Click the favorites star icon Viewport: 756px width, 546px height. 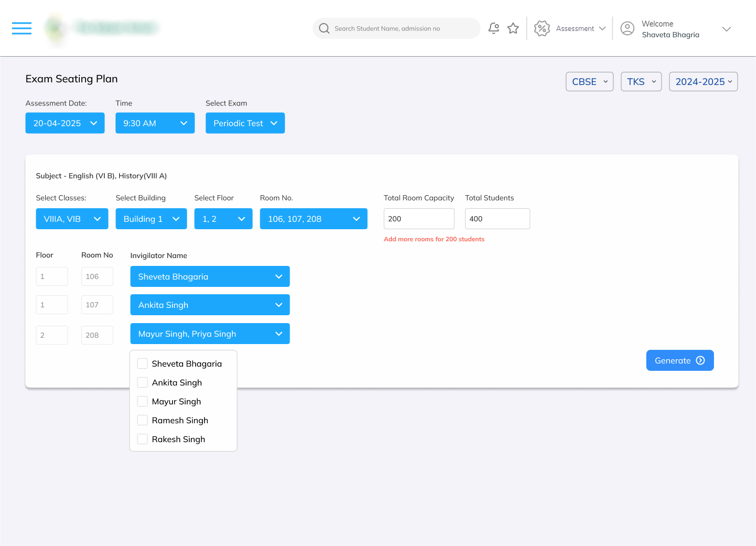(x=513, y=28)
